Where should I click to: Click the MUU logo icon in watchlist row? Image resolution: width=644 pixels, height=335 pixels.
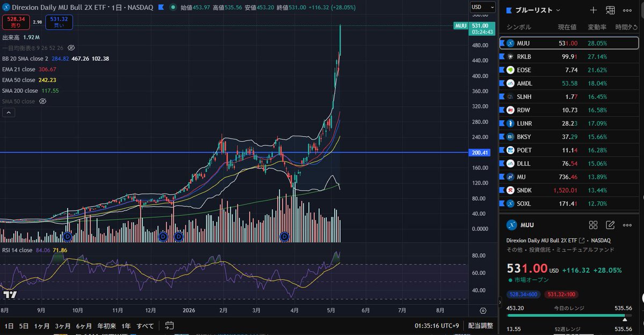(510, 43)
